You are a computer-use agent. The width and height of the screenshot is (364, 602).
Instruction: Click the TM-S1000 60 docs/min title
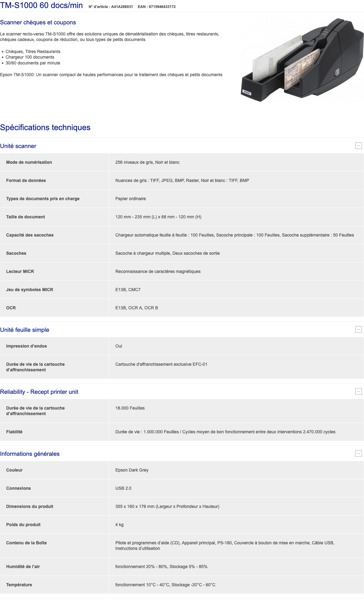42,5
